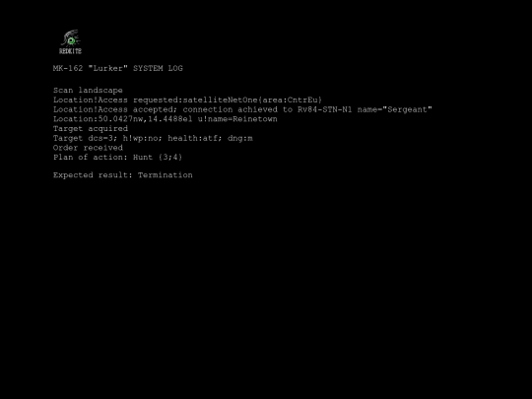532x399 pixels.
Task: Click the Plan of action Hunt line
Action: (x=118, y=157)
